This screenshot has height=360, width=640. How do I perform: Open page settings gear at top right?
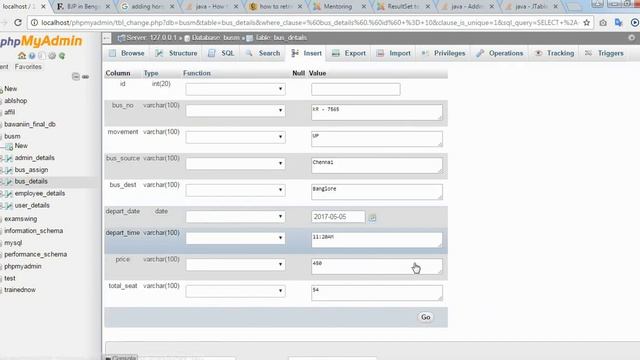[631, 38]
